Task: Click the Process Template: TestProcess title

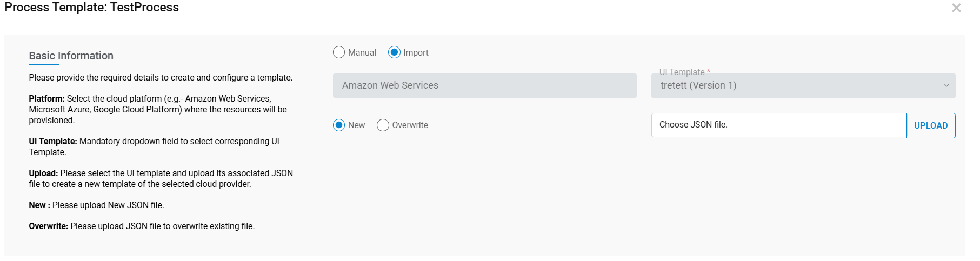Action: pyautogui.click(x=92, y=8)
